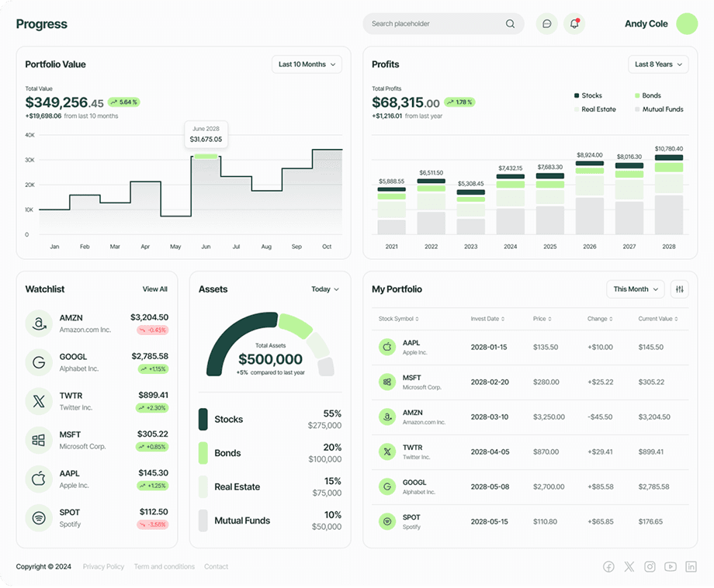Click the Real Estate pale swatch in Assets
714x588 pixels.
pos(203,486)
